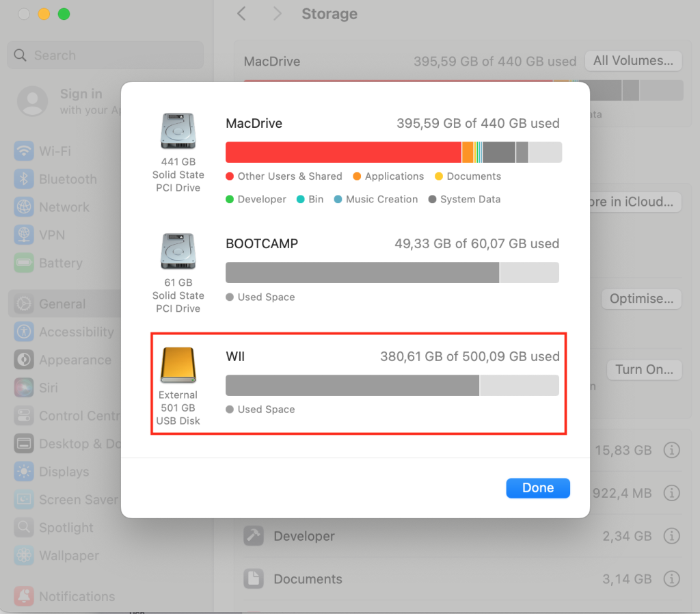Image resolution: width=700 pixels, height=614 pixels.
Task: Click the Control Centre sidebar icon
Action: [24, 416]
